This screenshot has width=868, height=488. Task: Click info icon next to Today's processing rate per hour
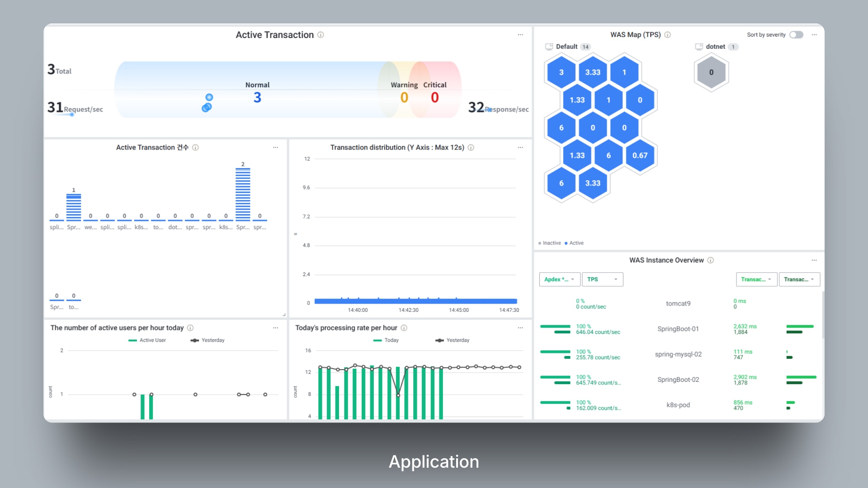click(404, 328)
